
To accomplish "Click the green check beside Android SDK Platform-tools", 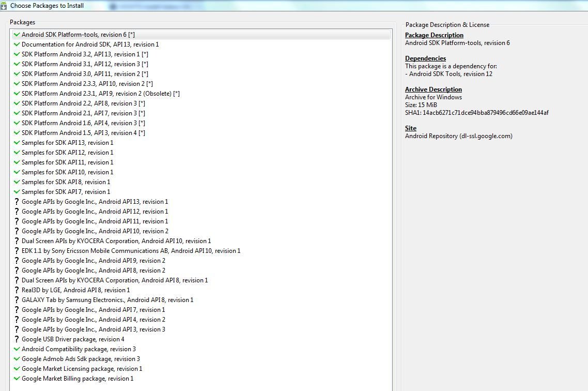I will point(17,35).
